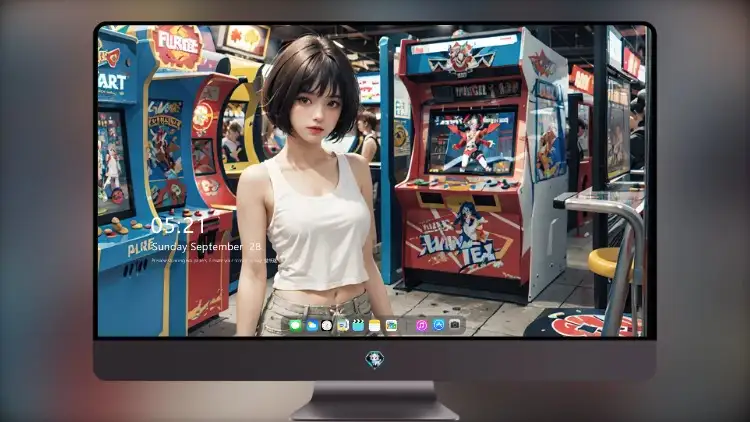Open the Keynote-style presentation icon in dock

(x=342, y=326)
